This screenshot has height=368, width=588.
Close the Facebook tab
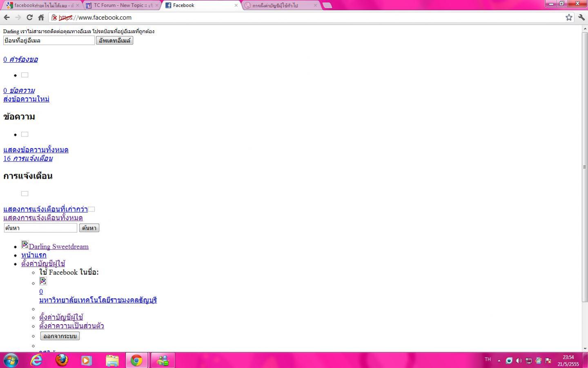(236, 5)
